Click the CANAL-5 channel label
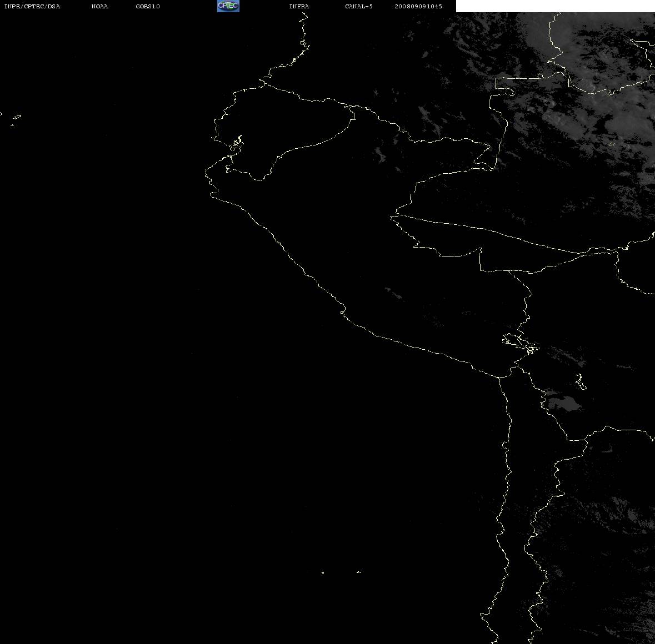 (x=359, y=6)
